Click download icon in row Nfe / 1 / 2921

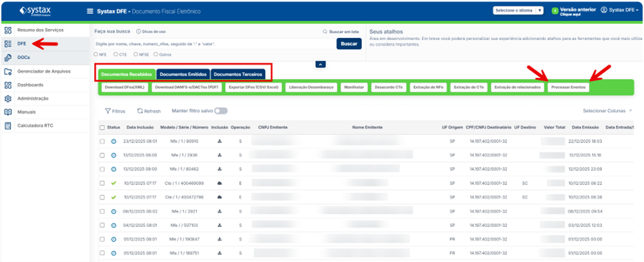tap(219, 211)
